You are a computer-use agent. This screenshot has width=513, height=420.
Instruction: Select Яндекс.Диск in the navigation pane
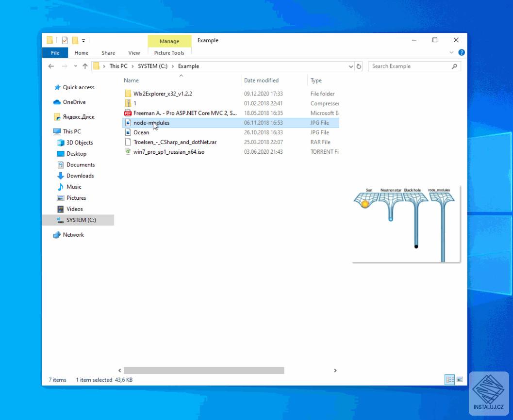[x=79, y=117]
